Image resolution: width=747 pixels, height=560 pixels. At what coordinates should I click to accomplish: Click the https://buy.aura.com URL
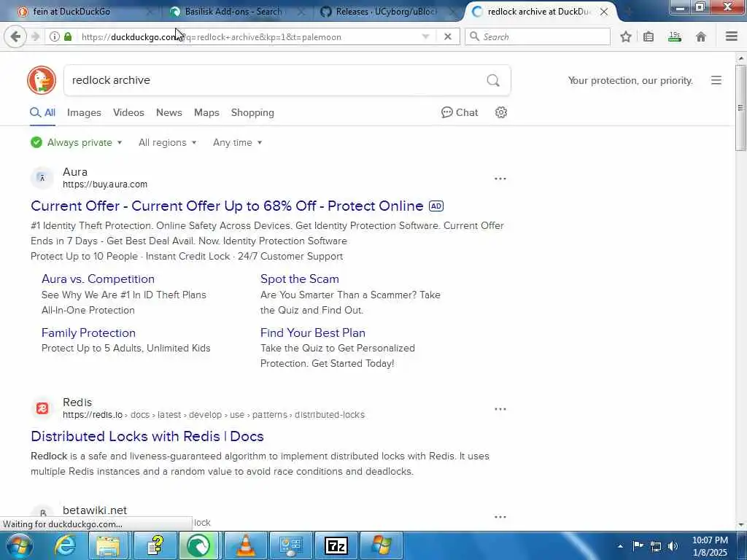pyautogui.click(x=105, y=184)
